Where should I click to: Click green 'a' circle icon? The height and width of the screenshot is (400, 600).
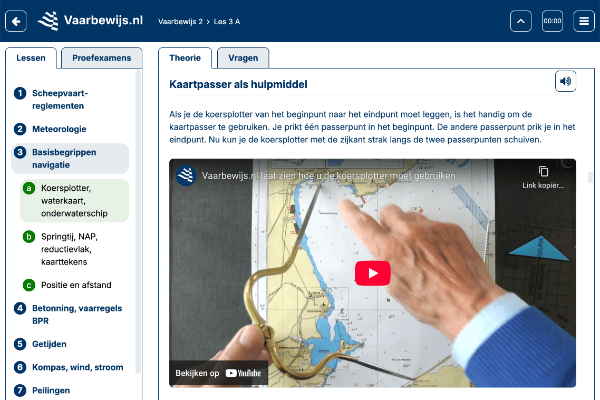click(x=29, y=188)
